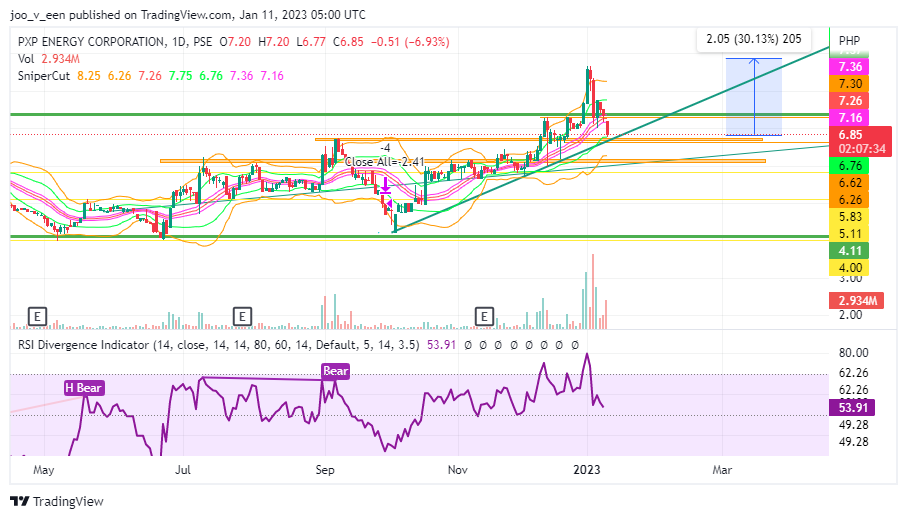
Task: Click the 02:07:34 bar countdown timer
Action: click(x=862, y=149)
